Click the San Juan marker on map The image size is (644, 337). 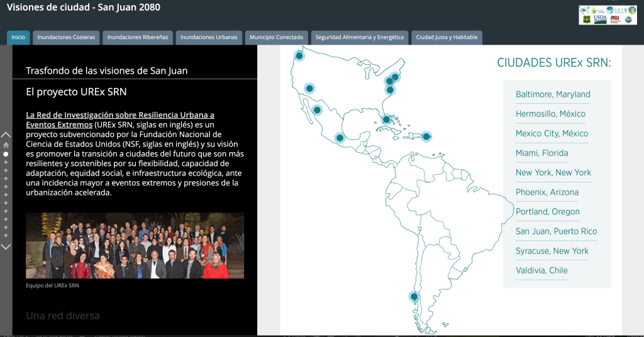click(x=426, y=136)
